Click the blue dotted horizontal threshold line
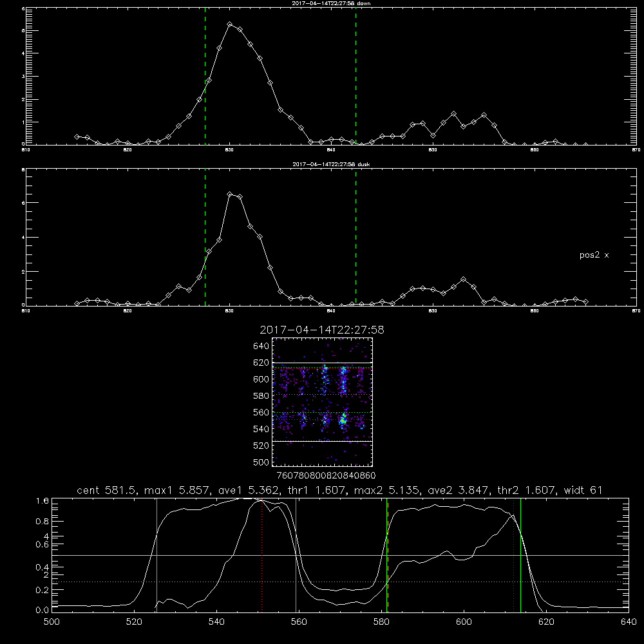The width and height of the screenshot is (644, 644). pyautogui.click(x=340, y=582)
